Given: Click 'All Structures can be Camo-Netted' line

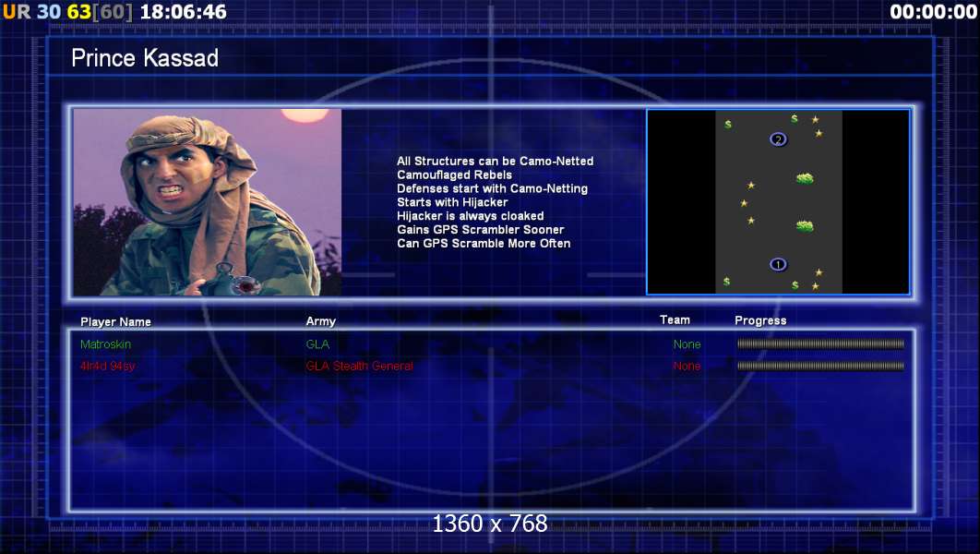Looking at the screenshot, I should (495, 161).
